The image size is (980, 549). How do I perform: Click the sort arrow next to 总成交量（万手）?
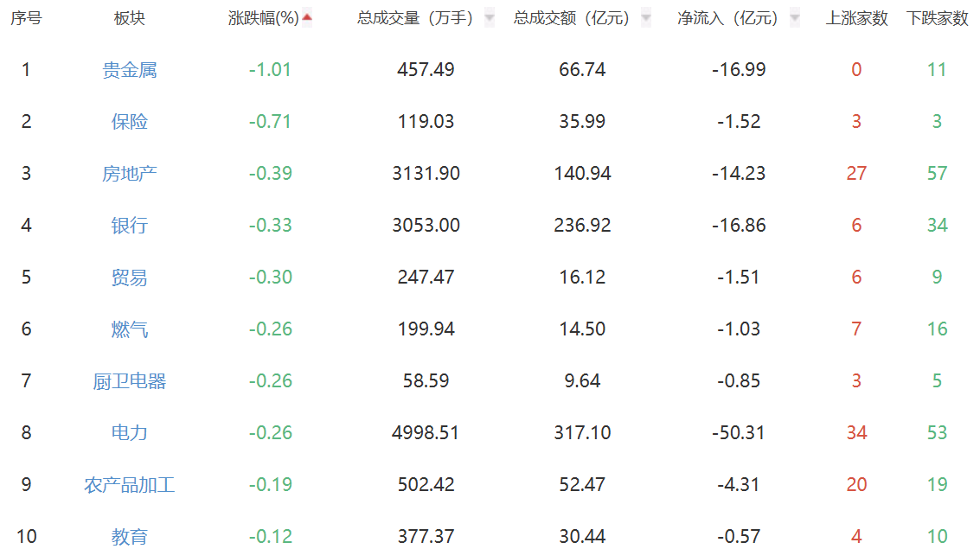click(490, 18)
